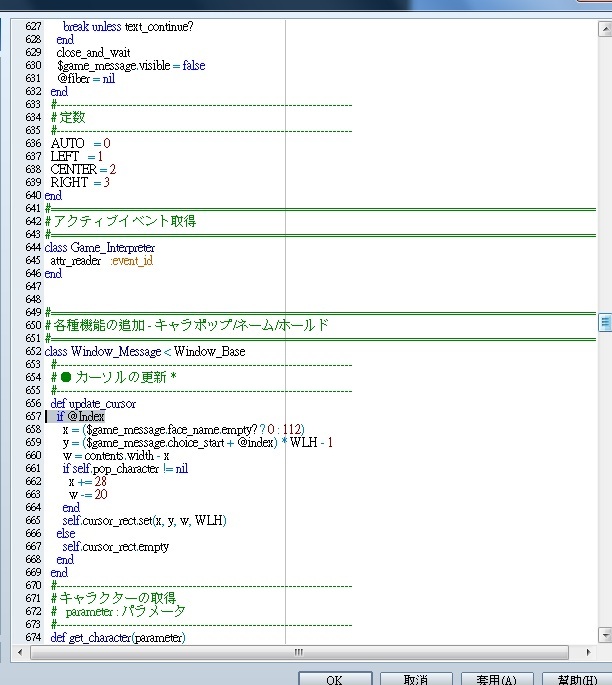This screenshot has height=685, width=612.
Task: Click 'w = contents.width - x' line
Action: (x=116, y=456)
